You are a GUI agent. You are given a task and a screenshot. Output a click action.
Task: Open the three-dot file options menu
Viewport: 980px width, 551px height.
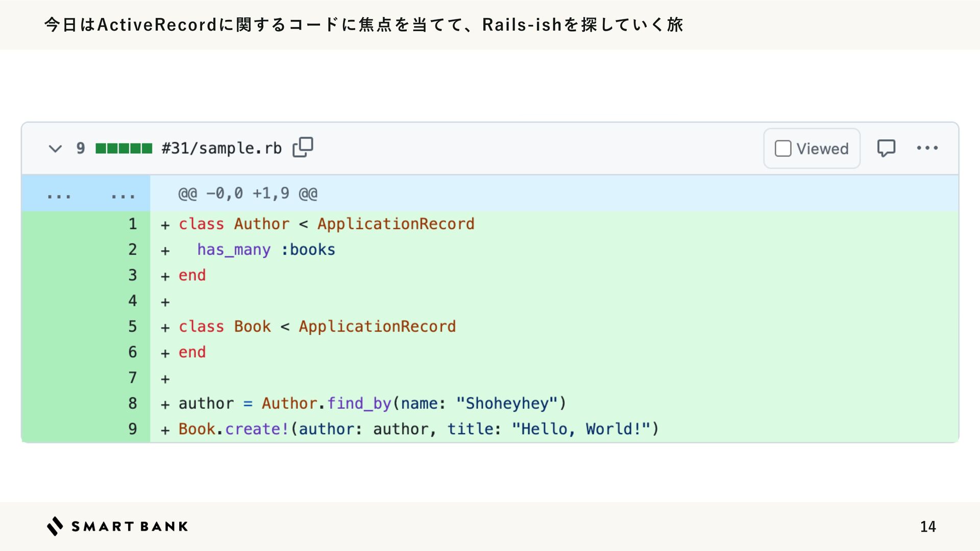927,148
